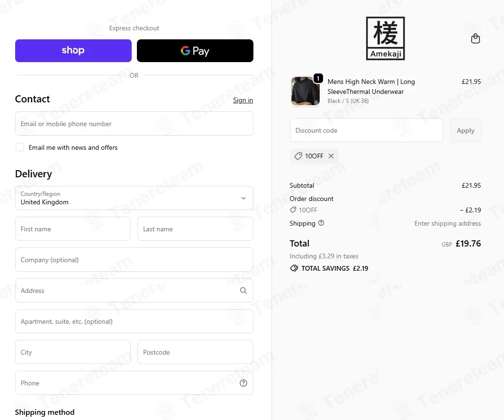This screenshot has width=504, height=420.
Task: Click the Shipping info question mark icon
Action: coord(321,223)
